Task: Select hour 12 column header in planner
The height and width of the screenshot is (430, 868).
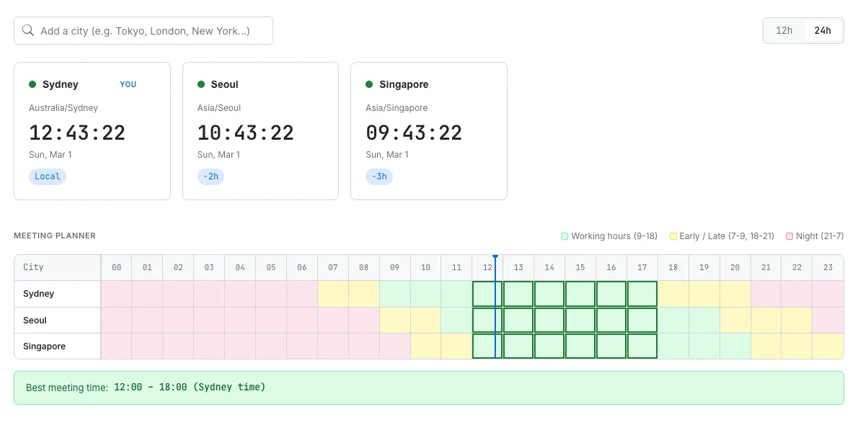Action: click(x=487, y=267)
